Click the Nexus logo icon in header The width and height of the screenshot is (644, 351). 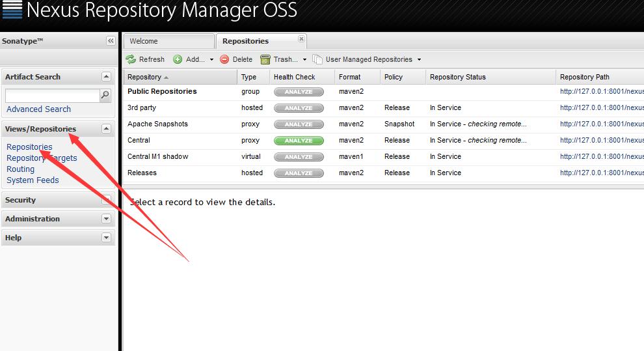coord(12,10)
